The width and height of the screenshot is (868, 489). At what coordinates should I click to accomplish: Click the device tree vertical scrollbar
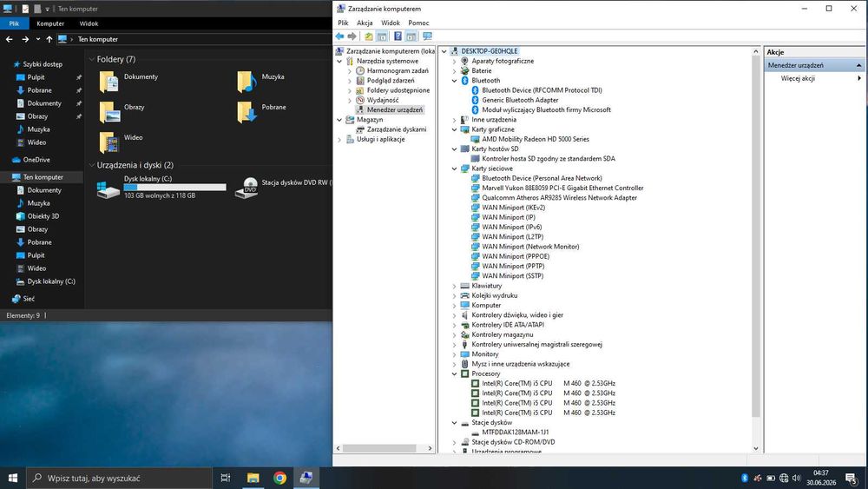(756, 236)
